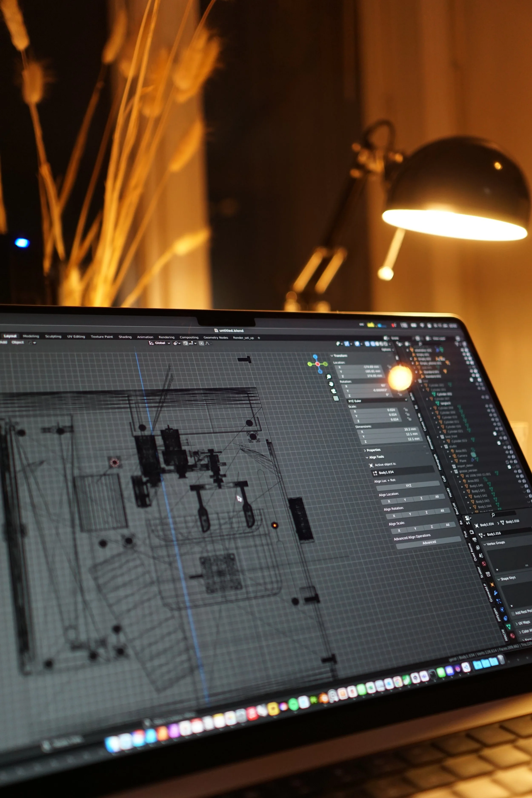Image resolution: width=532 pixels, height=798 pixels.
Task: Open the Global transform orientation dropdown
Action: (x=159, y=343)
